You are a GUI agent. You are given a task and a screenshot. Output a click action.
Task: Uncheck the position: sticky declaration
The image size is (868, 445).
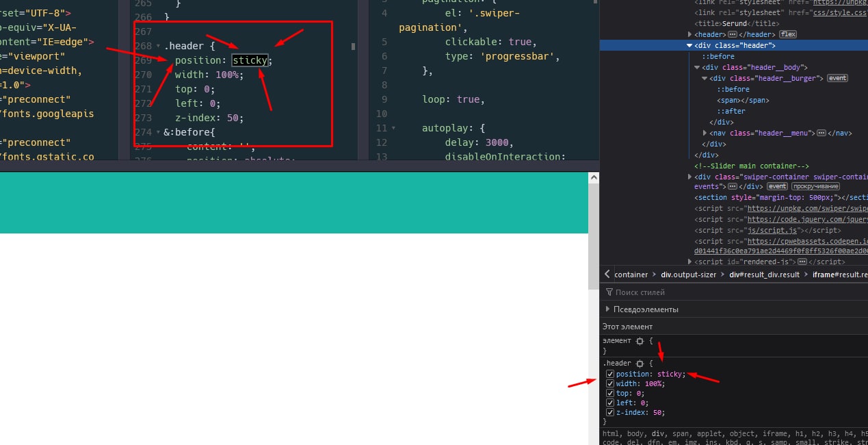[610, 374]
